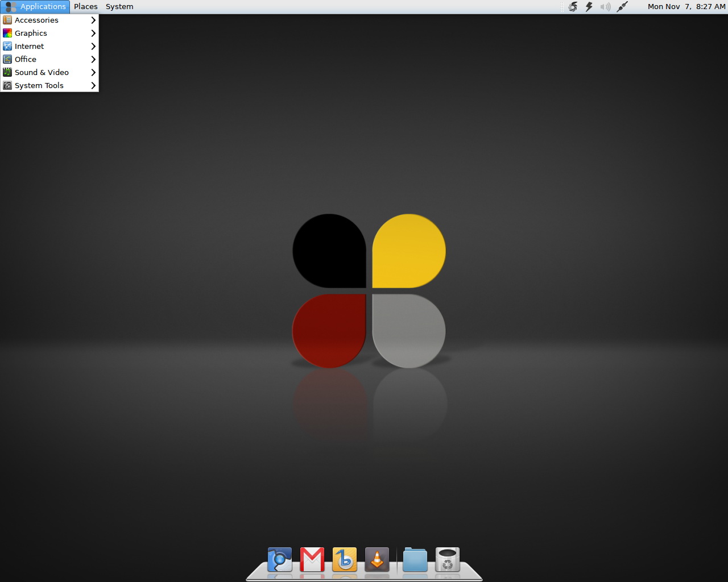The width and height of the screenshot is (728, 582).
Task: Open Gmail from the dock
Action: click(312, 559)
